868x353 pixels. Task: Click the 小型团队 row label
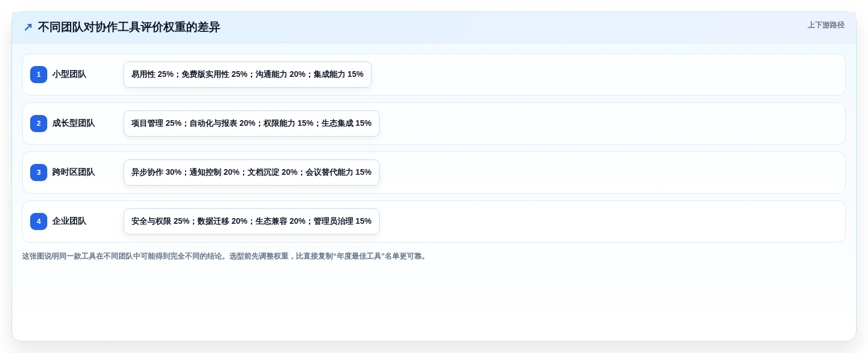point(69,75)
